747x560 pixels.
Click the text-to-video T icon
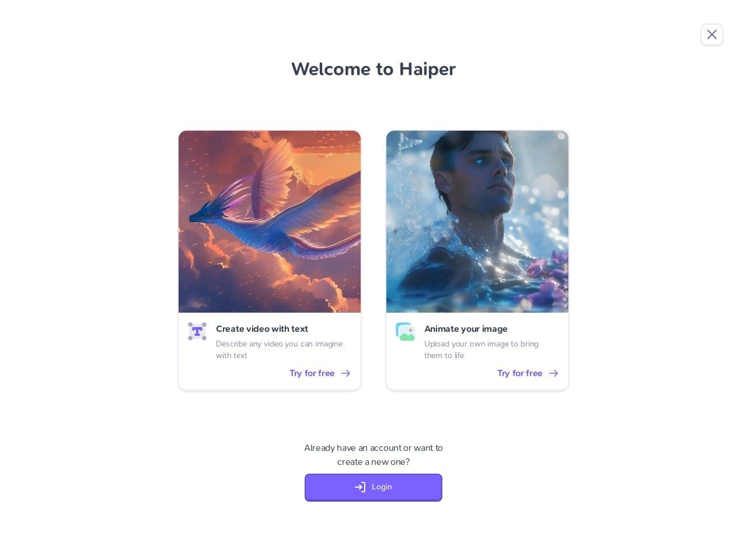[x=197, y=331]
